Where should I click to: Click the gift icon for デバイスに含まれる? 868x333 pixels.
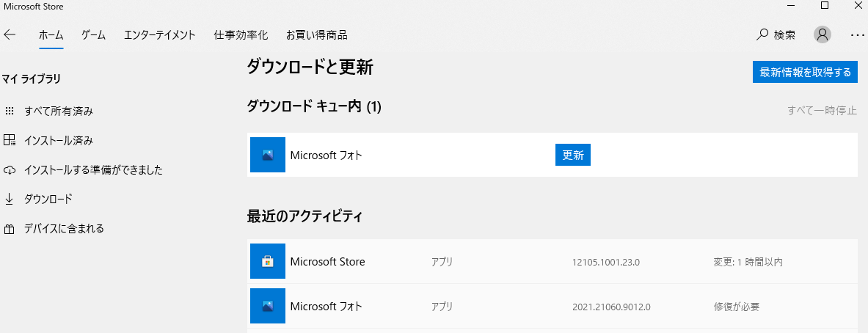pos(9,228)
